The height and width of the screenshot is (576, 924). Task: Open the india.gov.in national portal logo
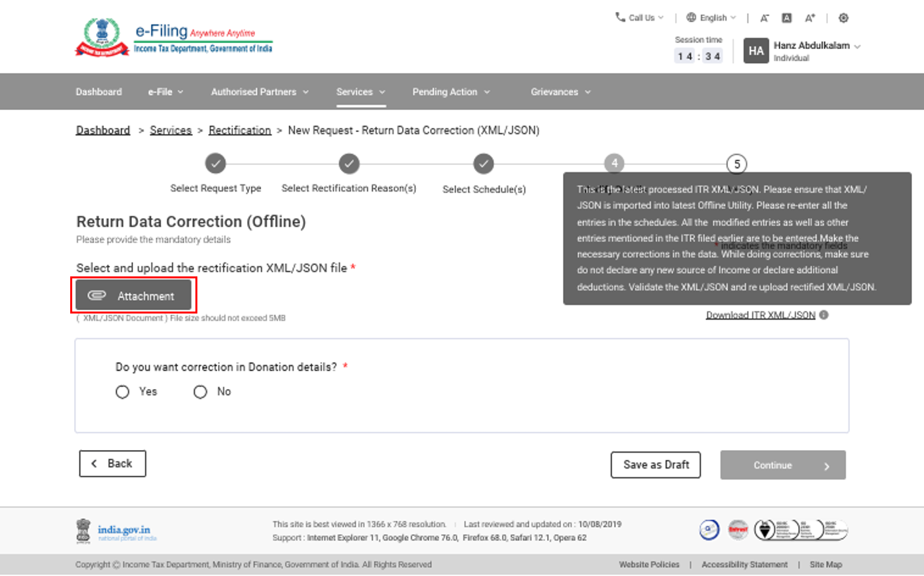(117, 531)
